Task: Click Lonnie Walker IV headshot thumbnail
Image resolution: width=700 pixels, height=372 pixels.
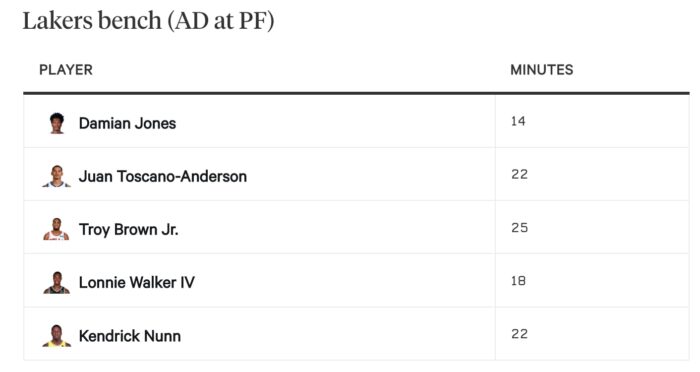Action: pos(57,283)
